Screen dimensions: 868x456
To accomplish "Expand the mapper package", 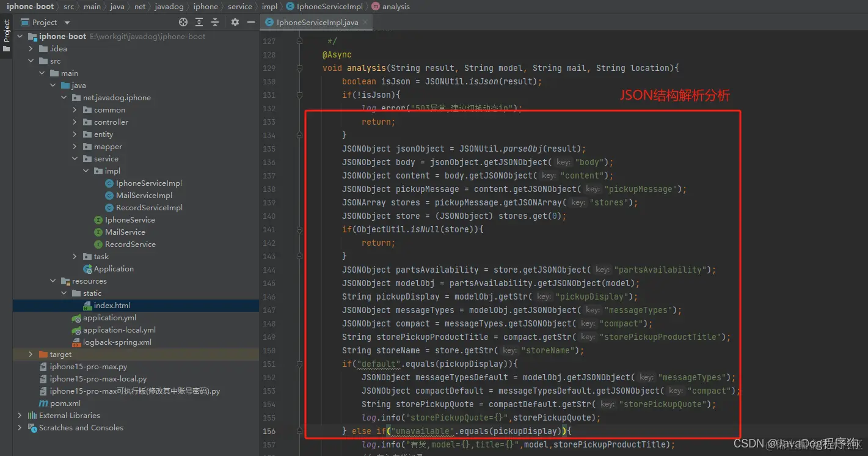I will pyautogui.click(x=75, y=147).
